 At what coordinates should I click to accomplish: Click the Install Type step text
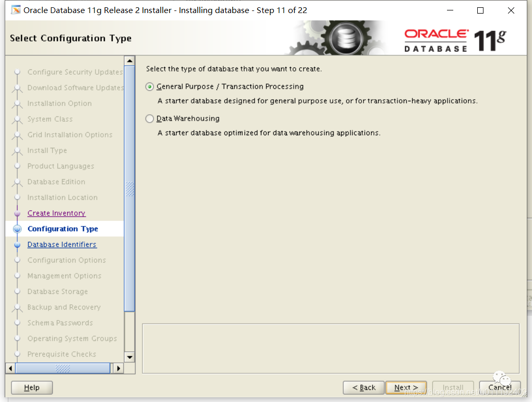tap(47, 150)
